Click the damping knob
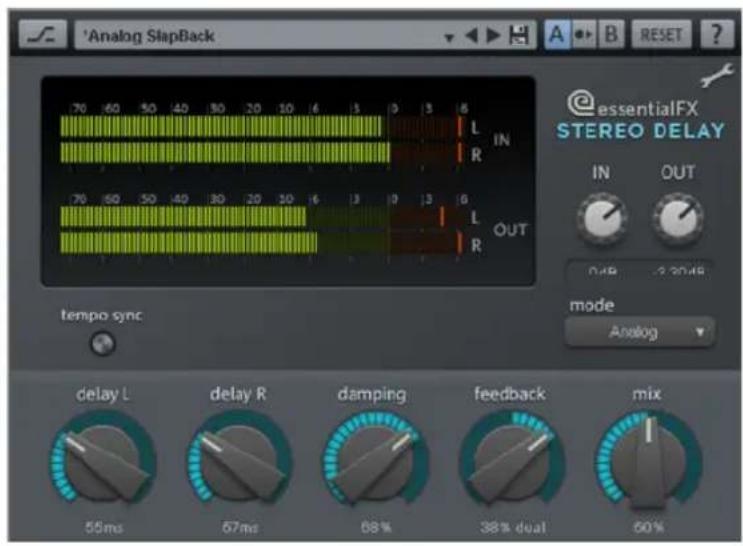This screenshot has height=546, width=743. [375, 460]
